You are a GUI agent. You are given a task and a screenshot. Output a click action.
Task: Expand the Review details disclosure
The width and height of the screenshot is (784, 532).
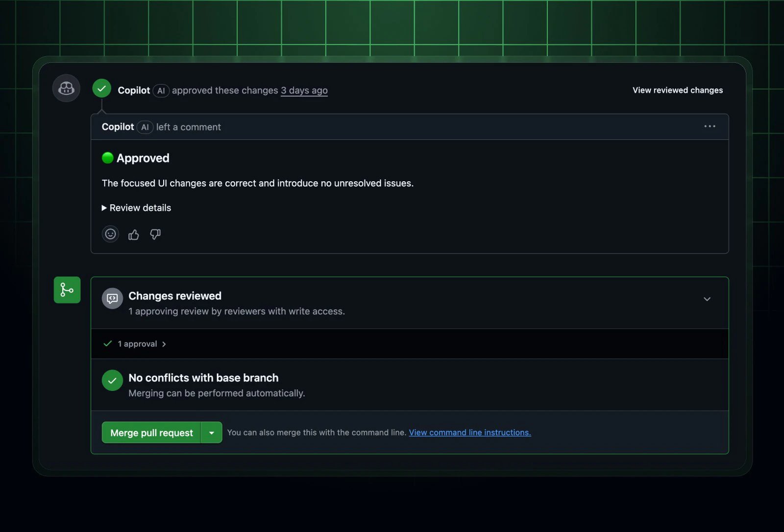[x=136, y=208]
